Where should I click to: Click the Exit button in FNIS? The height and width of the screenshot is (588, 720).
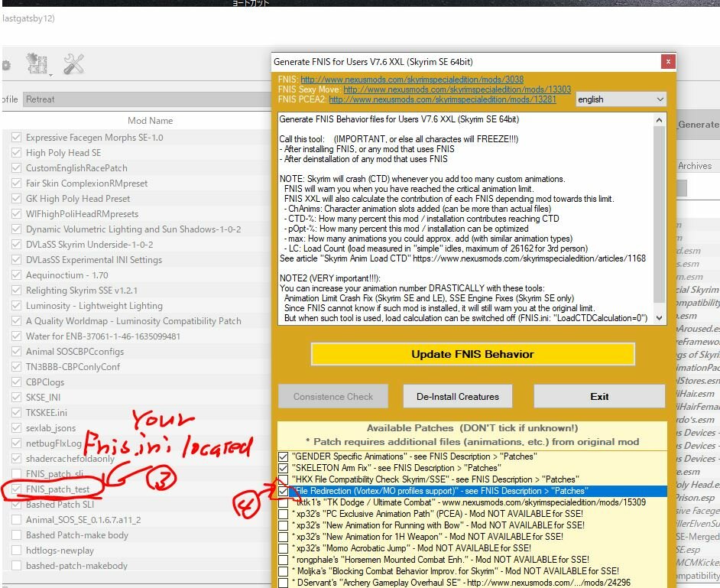(x=599, y=396)
